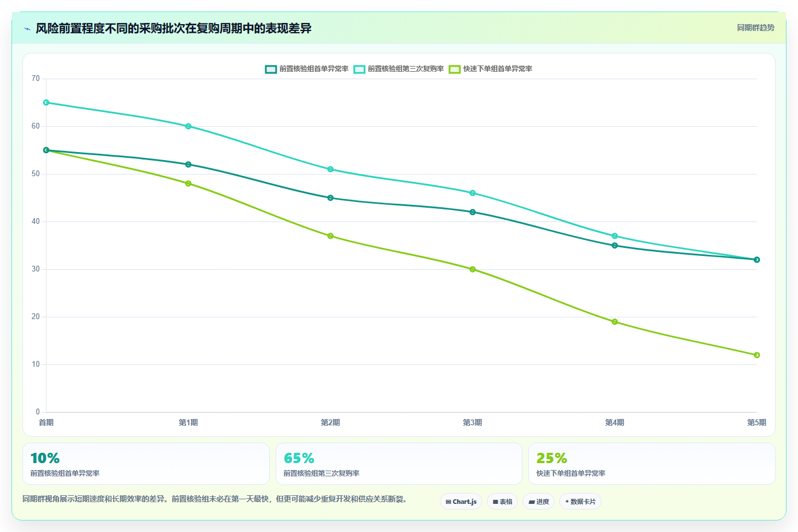Click the y-axis value 10
This screenshot has height=532, width=798.
pos(36,364)
